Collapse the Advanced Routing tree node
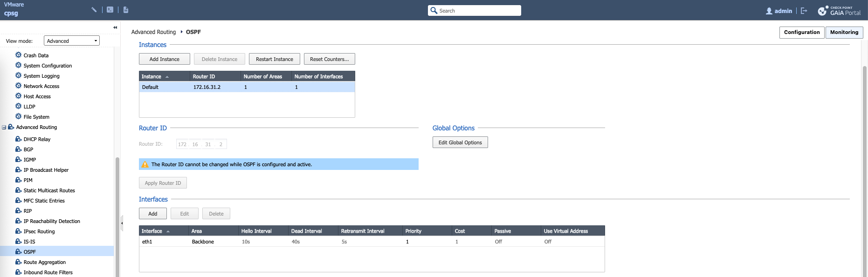Screen dimensions: 868x277 click(x=4, y=127)
